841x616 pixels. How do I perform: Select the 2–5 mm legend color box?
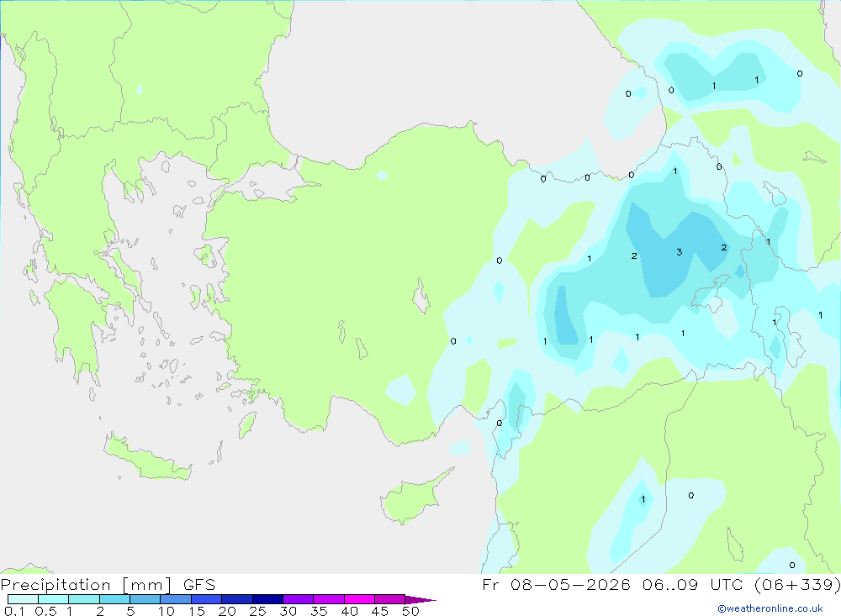(x=114, y=599)
